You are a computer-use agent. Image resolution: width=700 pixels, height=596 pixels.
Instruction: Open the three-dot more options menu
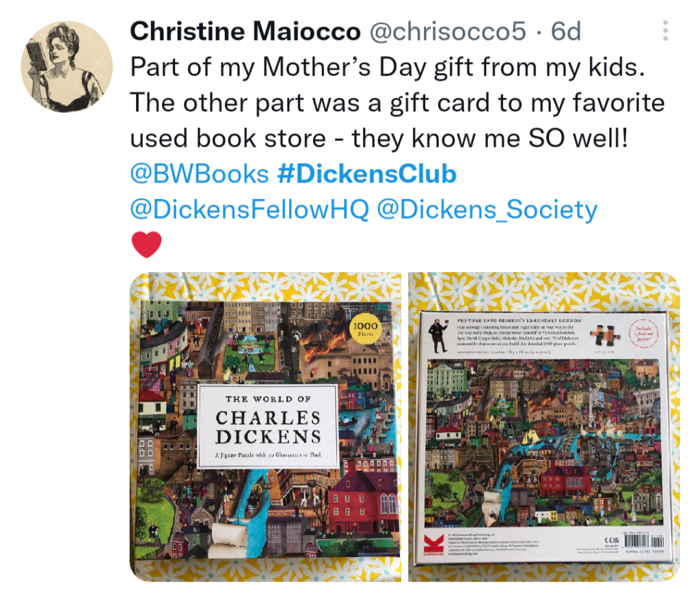pyautogui.click(x=665, y=31)
